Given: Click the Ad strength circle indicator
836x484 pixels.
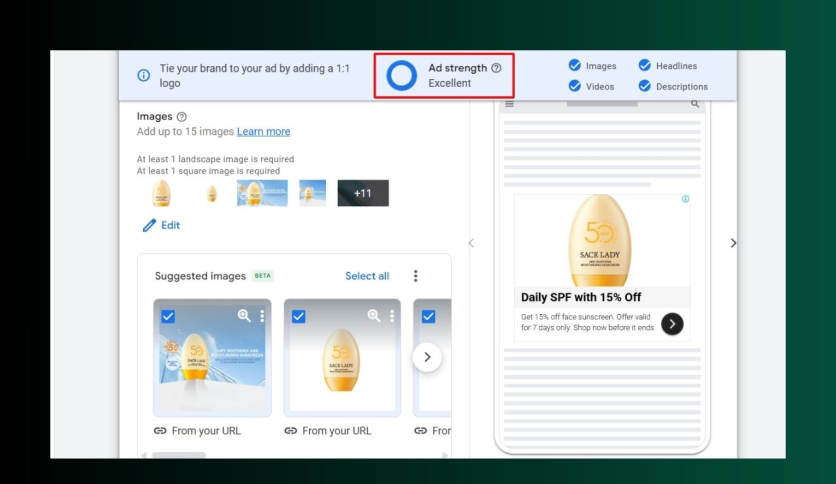Looking at the screenshot, I should coord(401,75).
